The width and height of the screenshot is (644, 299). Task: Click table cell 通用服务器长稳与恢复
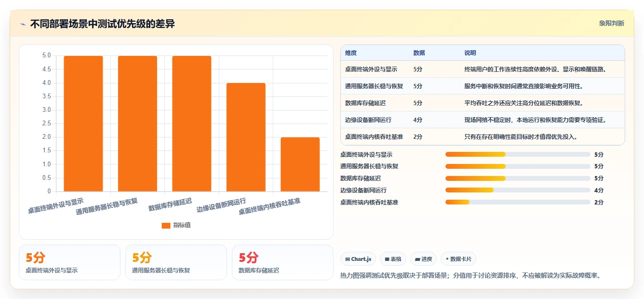coord(374,86)
